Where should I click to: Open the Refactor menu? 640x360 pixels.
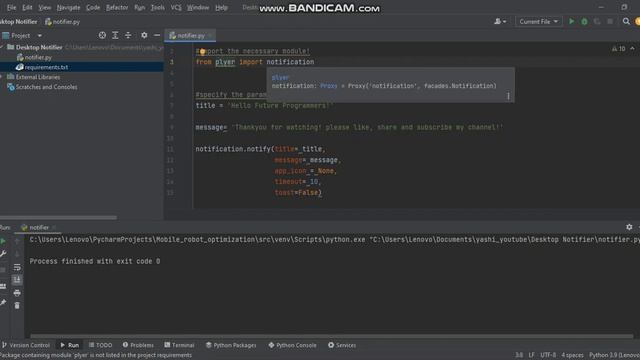pyautogui.click(x=117, y=7)
